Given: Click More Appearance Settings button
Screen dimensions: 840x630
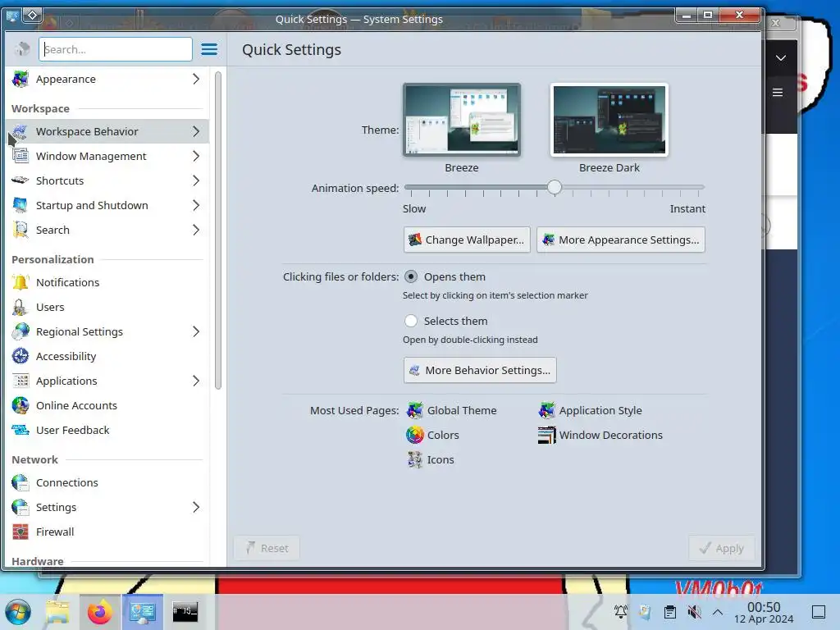Looking at the screenshot, I should pos(621,240).
